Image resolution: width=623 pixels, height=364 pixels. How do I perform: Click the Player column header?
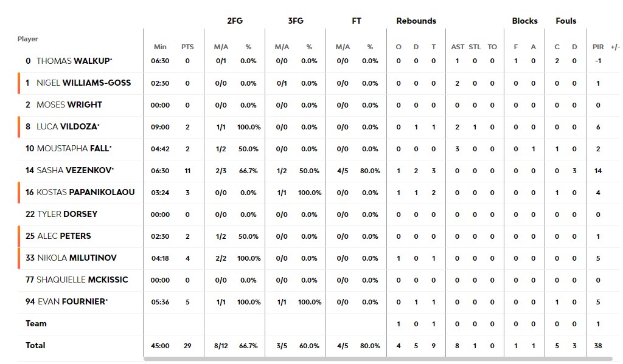[28, 39]
